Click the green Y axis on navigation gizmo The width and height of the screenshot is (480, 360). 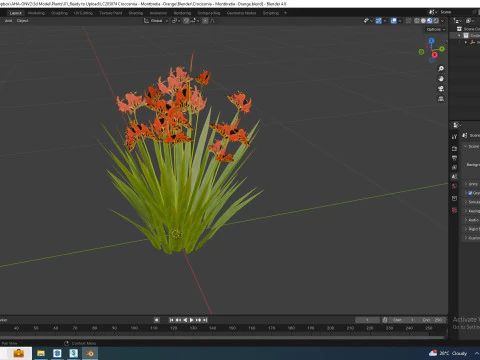[442, 49]
